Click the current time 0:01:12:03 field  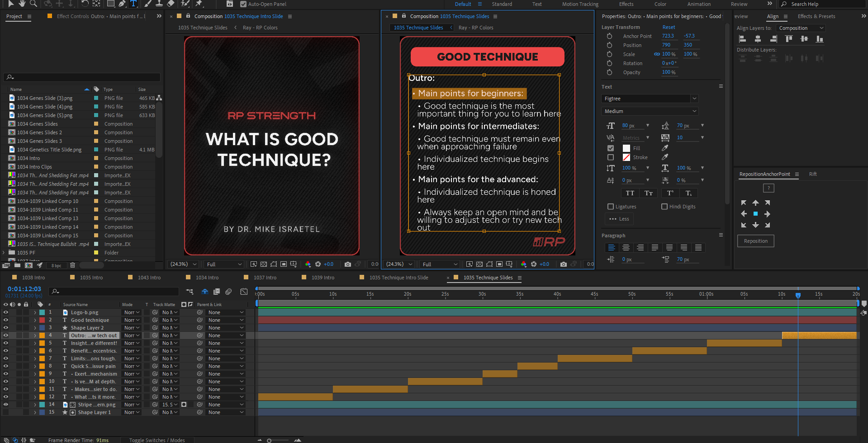pos(24,289)
